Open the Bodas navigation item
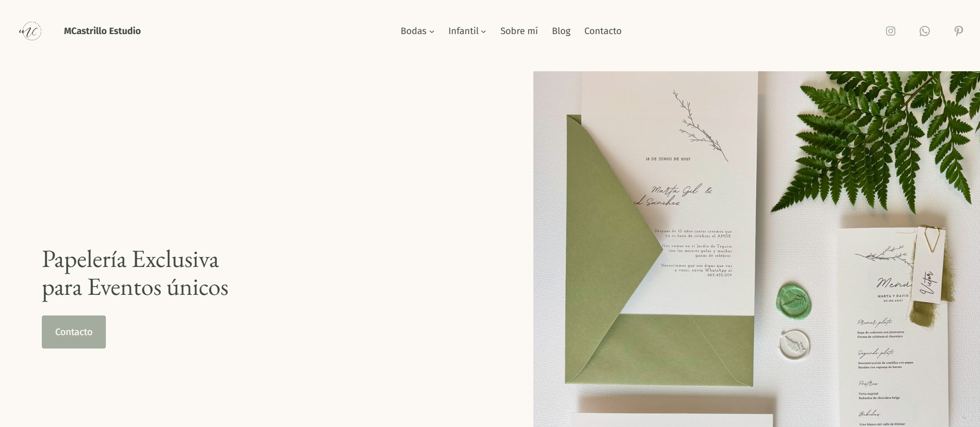This screenshot has width=980, height=427. click(414, 31)
